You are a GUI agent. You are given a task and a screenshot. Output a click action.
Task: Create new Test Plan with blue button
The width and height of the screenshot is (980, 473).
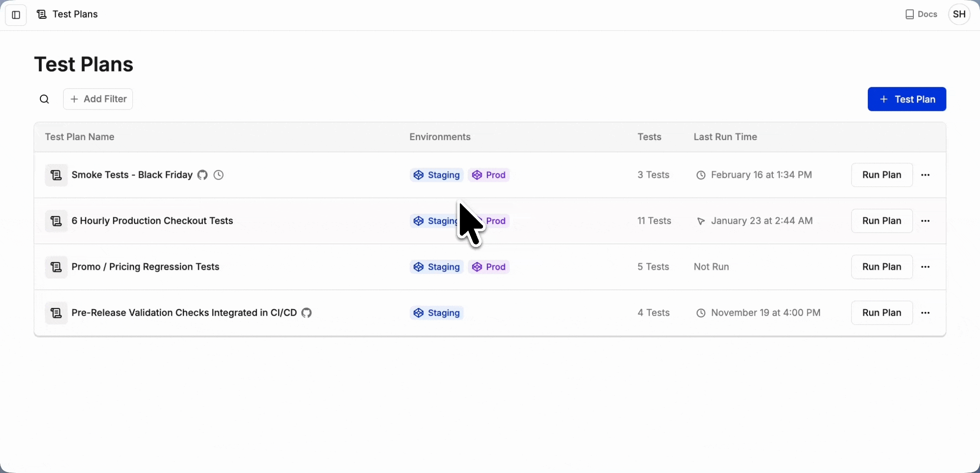906,99
